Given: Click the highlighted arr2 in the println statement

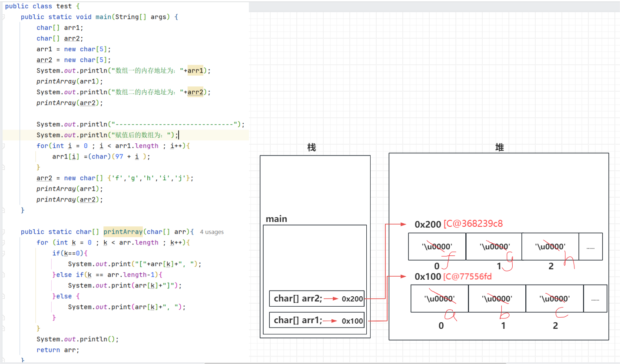Looking at the screenshot, I should pos(196,92).
